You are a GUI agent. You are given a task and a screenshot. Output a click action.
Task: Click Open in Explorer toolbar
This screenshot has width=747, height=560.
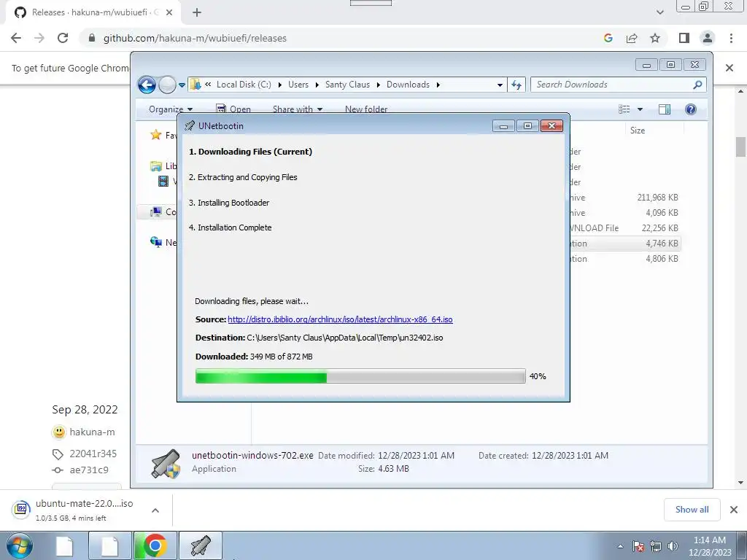pyautogui.click(x=233, y=109)
